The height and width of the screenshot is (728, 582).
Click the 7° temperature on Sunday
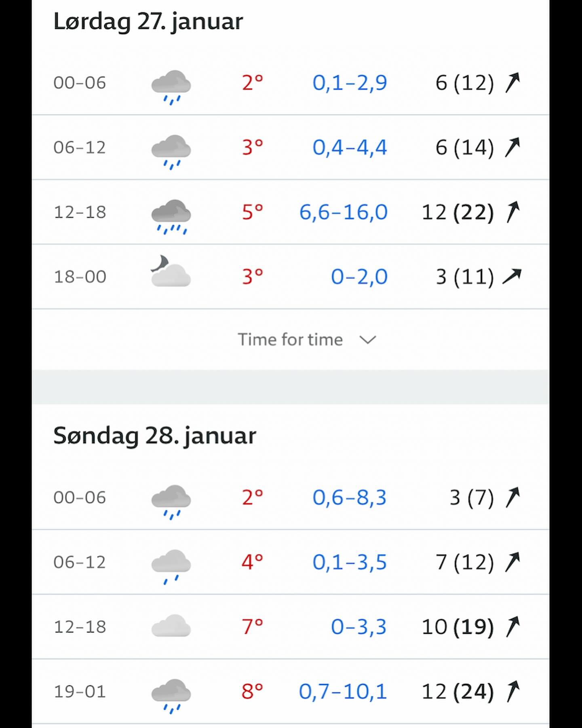253,626
